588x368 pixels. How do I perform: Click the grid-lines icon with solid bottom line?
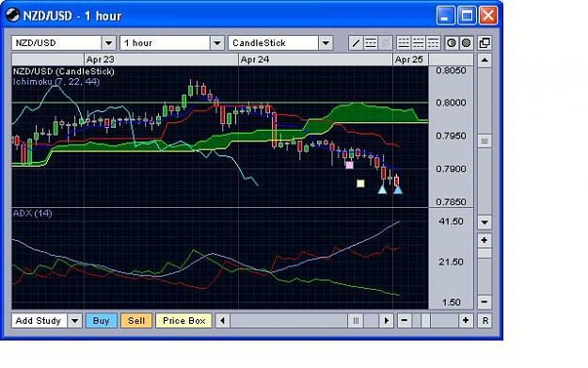click(x=404, y=43)
